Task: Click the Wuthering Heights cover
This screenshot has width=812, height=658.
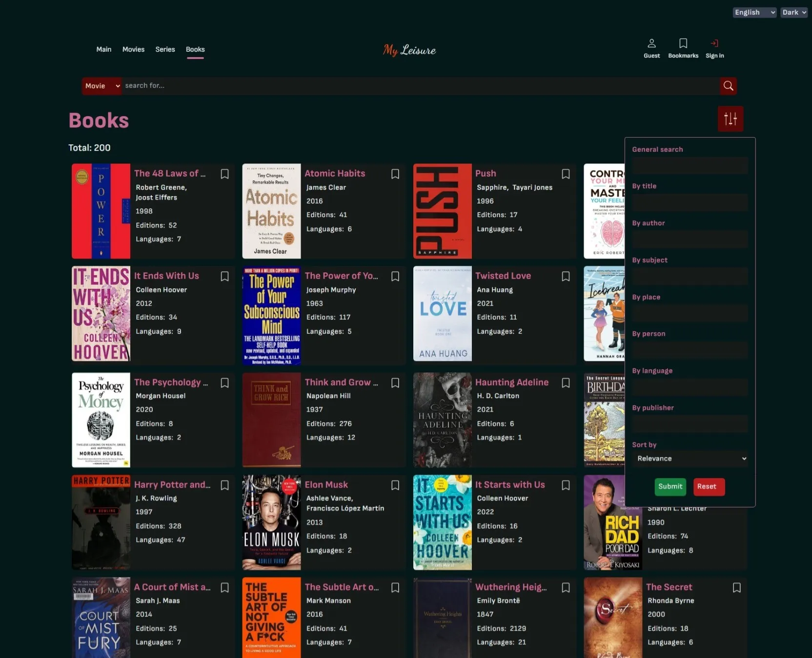Action: 442,618
